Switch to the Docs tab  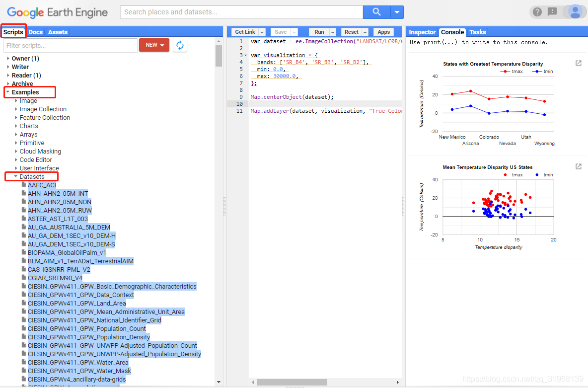(36, 32)
